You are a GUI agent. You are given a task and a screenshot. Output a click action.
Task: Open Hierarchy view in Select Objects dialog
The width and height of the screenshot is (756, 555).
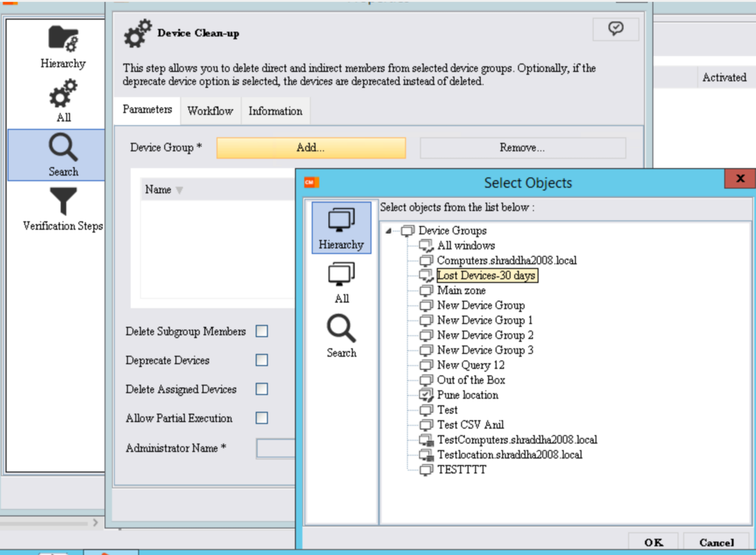[341, 228]
